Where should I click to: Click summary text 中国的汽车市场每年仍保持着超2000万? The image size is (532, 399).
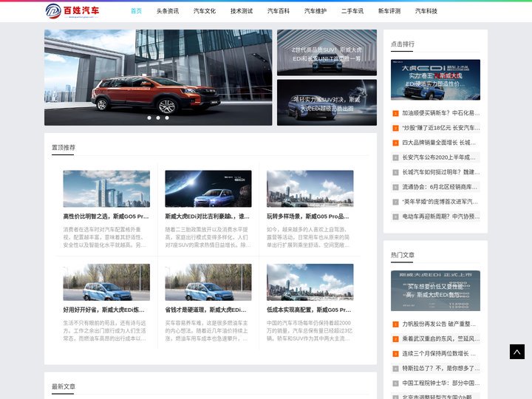tap(310, 331)
